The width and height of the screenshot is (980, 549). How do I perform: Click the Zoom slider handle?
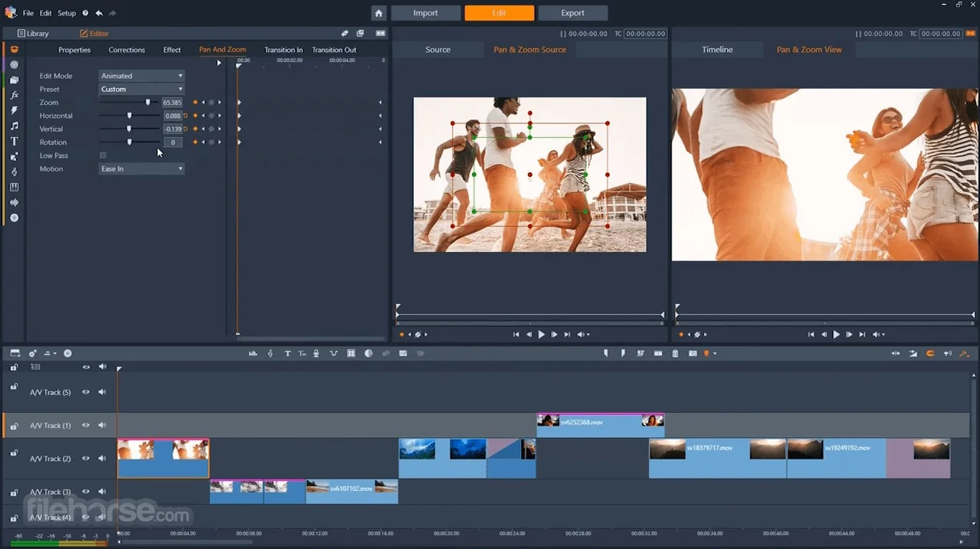148,103
